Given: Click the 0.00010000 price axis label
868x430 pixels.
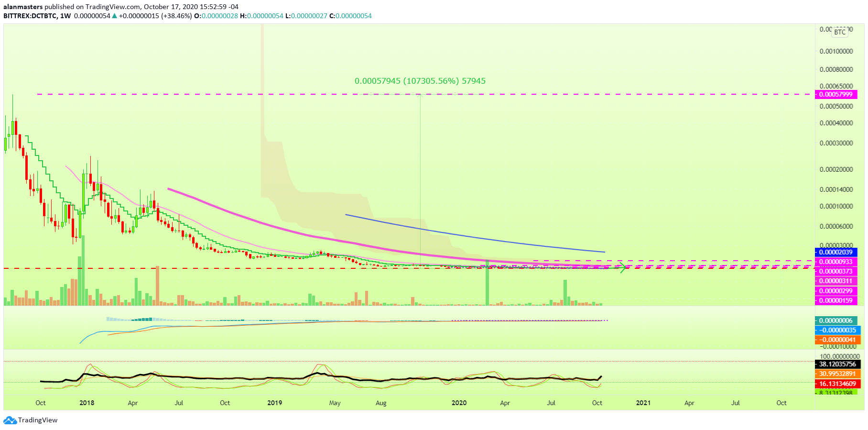Looking at the screenshot, I should 836,206.
